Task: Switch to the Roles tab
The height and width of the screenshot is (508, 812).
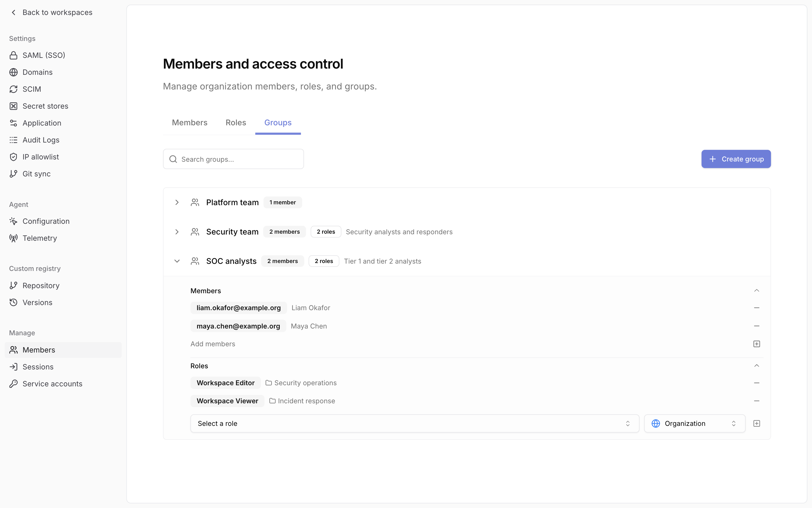Action: click(x=236, y=123)
